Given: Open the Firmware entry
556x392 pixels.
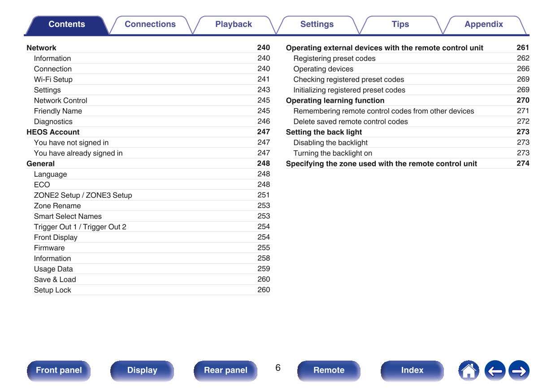Looking at the screenshot, I should click(49, 248).
